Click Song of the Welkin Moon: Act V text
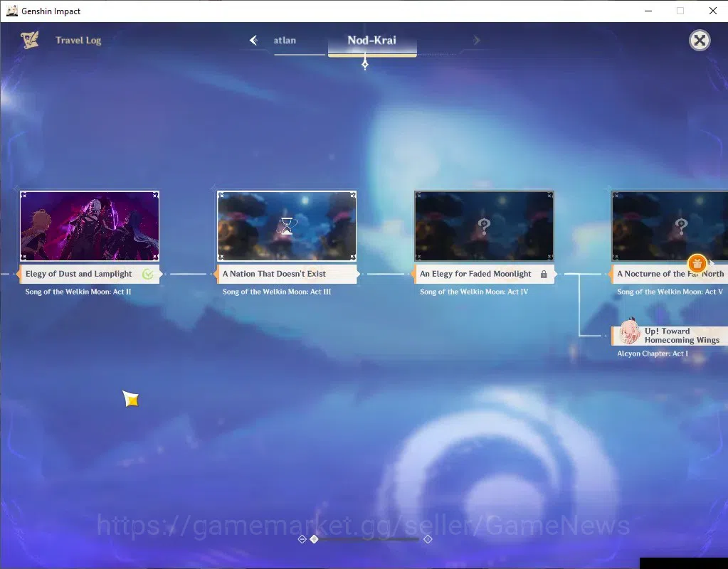The height and width of the screenshot is (569, 728). [x=670, y=292]
